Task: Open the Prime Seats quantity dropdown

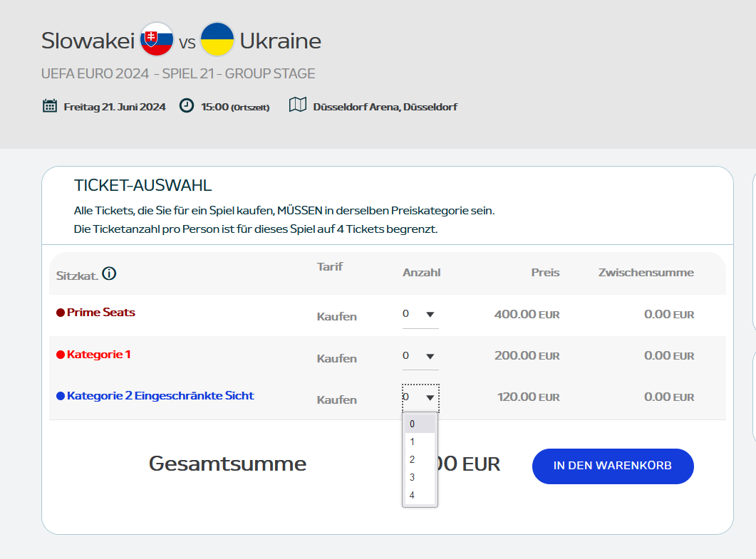Action: coord(420,315)
